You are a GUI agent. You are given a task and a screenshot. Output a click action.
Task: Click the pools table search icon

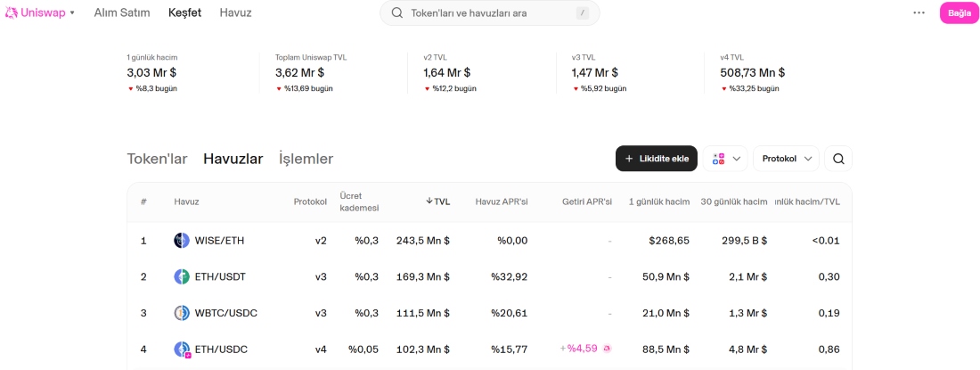click(838, 159)
